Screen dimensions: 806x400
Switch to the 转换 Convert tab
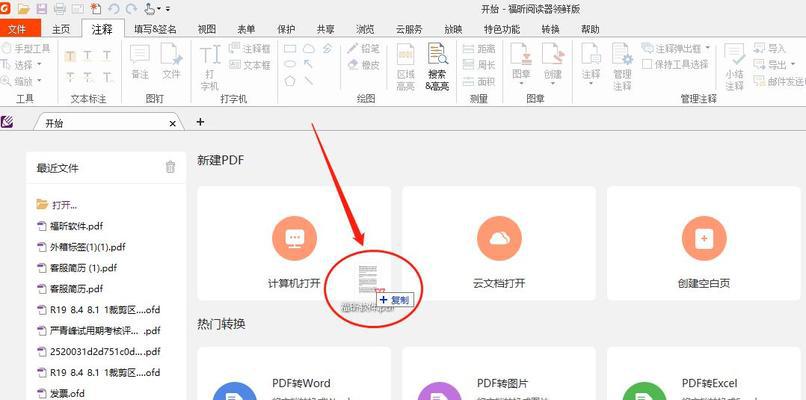[550, 29]
